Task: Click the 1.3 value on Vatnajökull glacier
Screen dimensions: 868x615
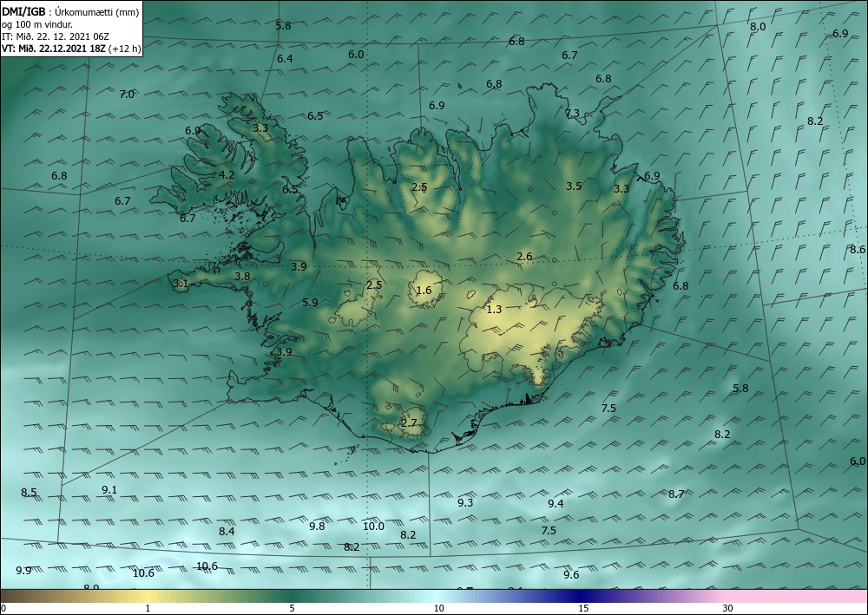Action: pyautogui.click(x=494, y=310)
